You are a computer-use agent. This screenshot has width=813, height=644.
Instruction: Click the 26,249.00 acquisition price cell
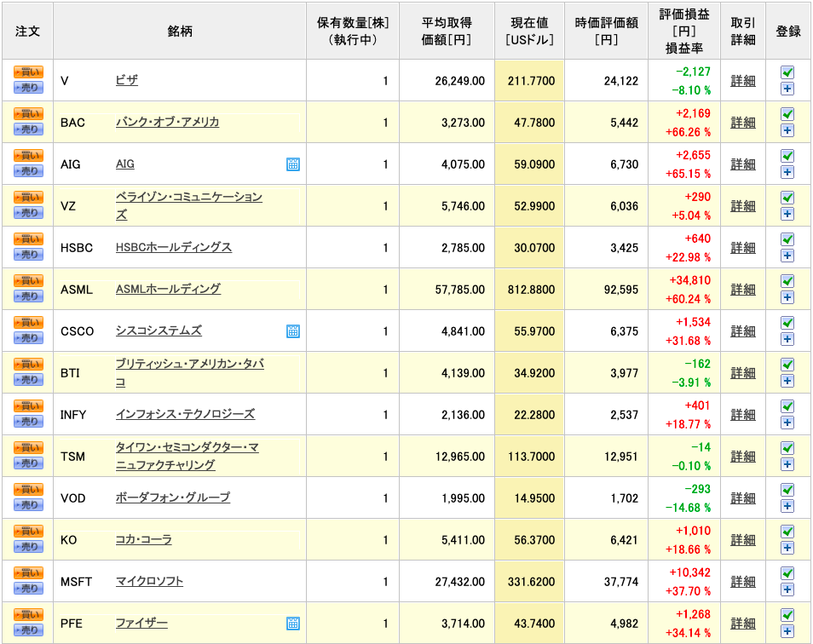pyautogui.click(x=447, y=81)
